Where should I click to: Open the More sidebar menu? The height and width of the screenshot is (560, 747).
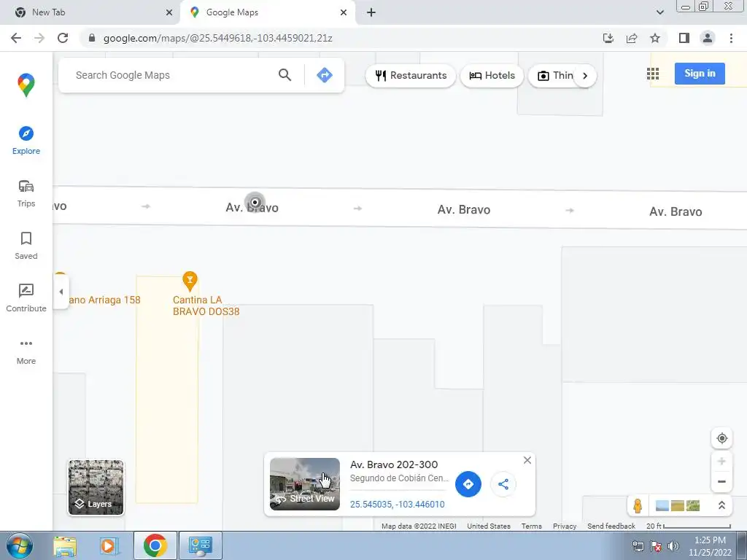[26, 351]
